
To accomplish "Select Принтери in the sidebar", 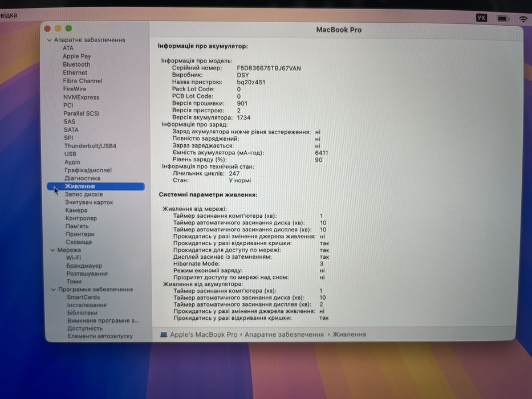I will [x=80, y=234].
